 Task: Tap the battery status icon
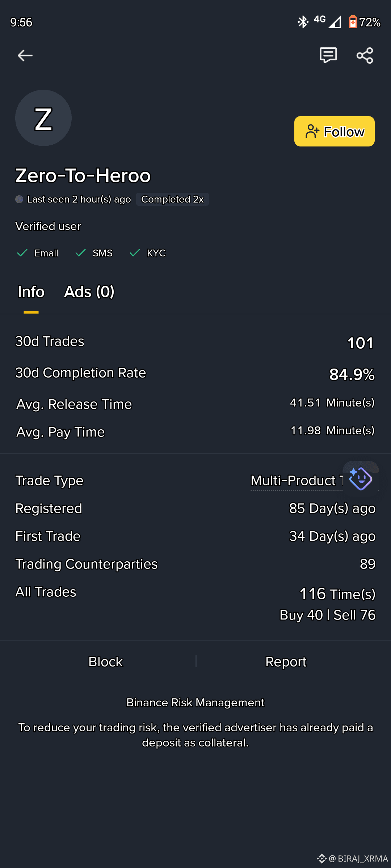point(353,22)
